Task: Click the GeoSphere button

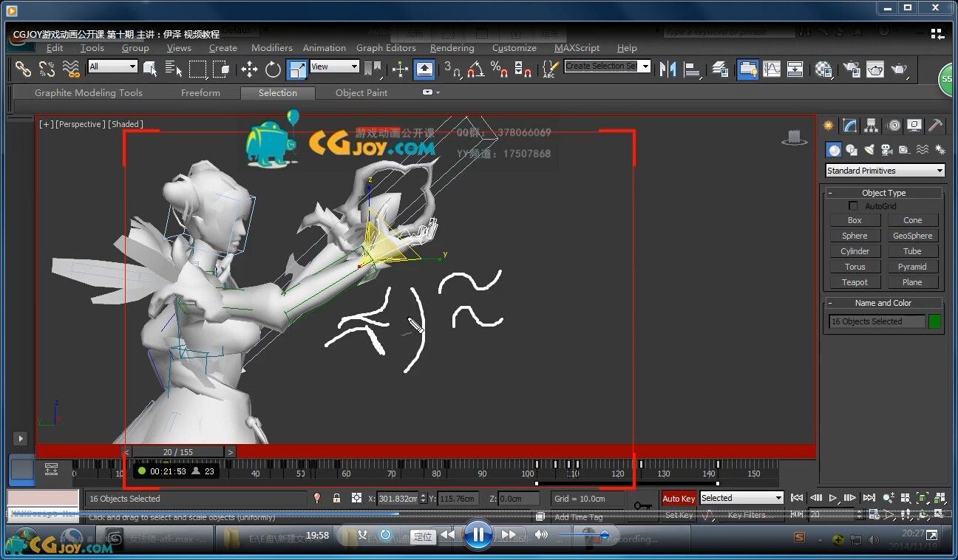Action: [912, 236]
